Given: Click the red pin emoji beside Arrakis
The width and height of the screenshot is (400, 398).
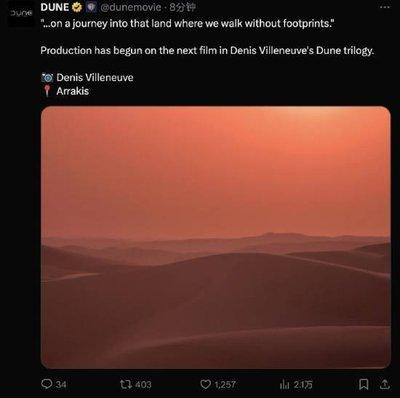Looking at the screenshot, I should coord(47,91).
